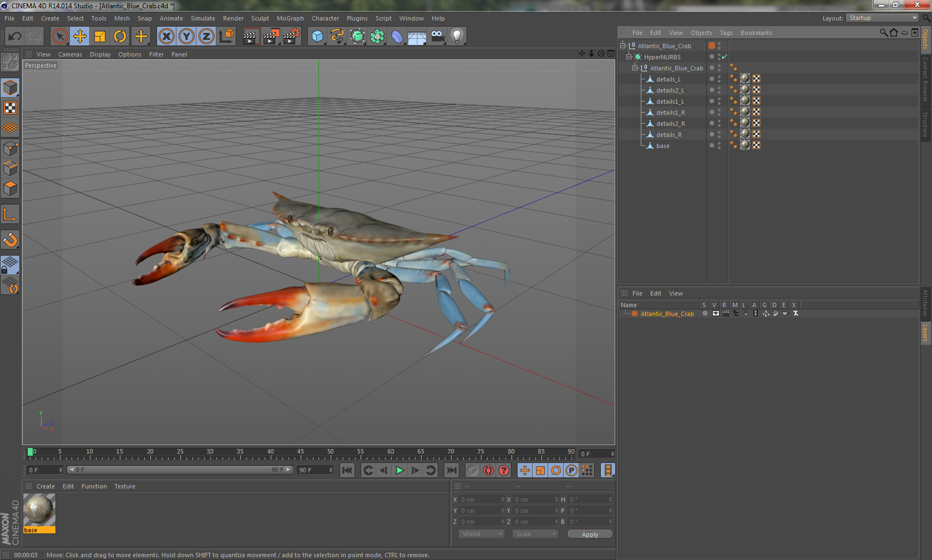Toggle HyperNURBS enabled green checkmark
This screenshot has height=560, width=932.
[x=725, y=57]
